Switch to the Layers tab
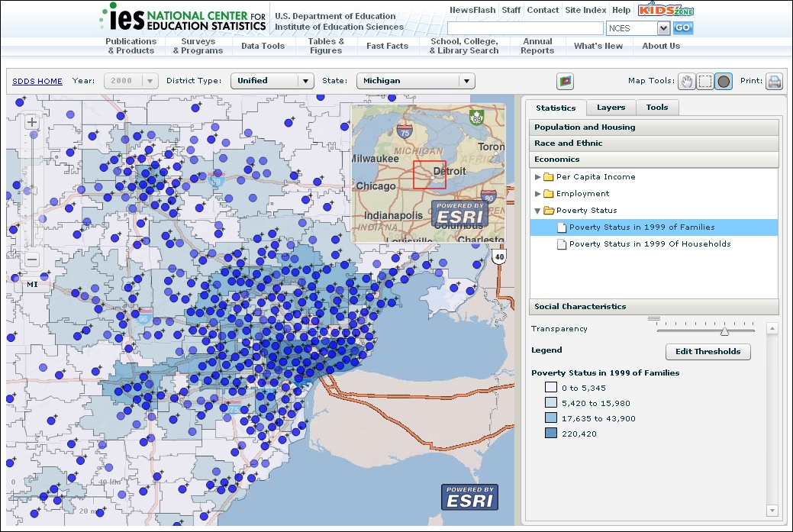793x532 pixels. [x=611, y=108]
